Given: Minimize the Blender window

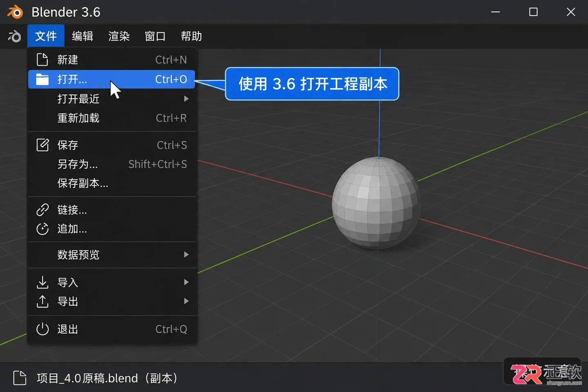Looking at the screenshot, I should click(495, 12).
